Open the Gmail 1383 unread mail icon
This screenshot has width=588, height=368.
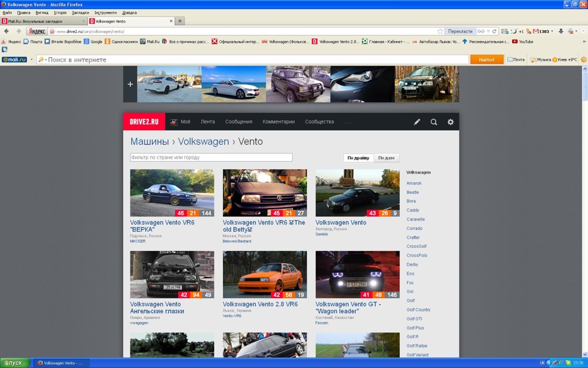coord(541,31)
